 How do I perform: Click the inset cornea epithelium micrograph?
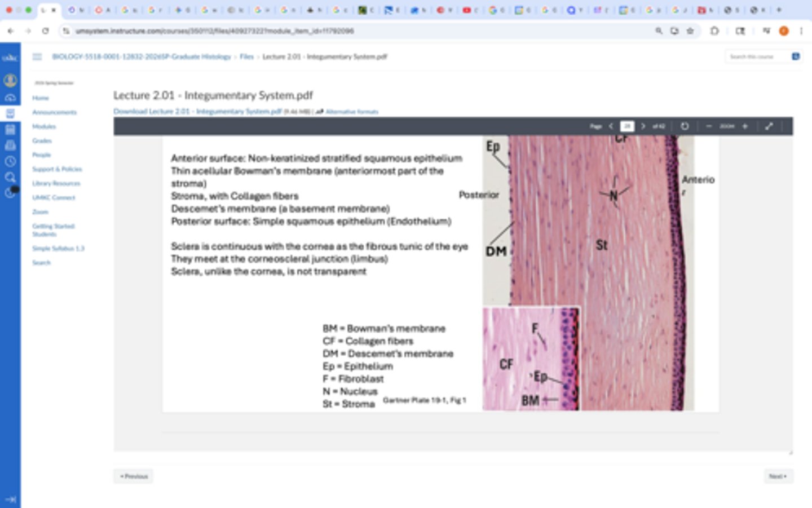point(531,359)
